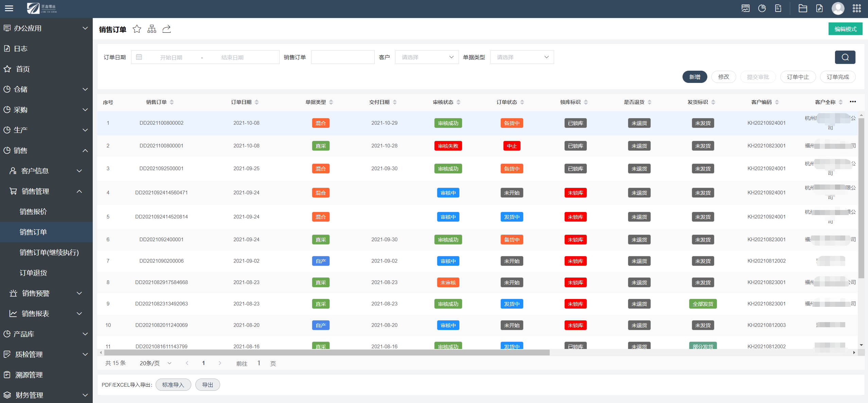Viewport: 868px width, 403px height.
Task: Click the horizontal table scrollbar
Action: (x=326, y=353)
